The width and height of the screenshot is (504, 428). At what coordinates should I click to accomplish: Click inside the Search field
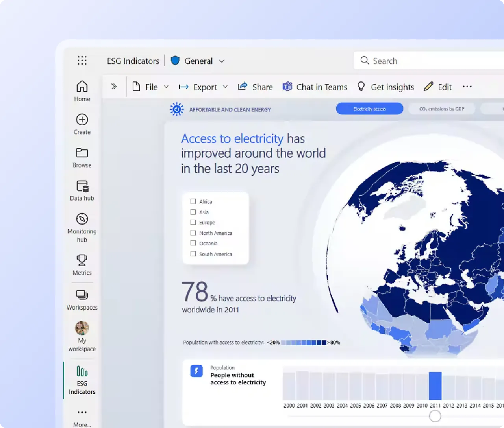tap(429, 61)
